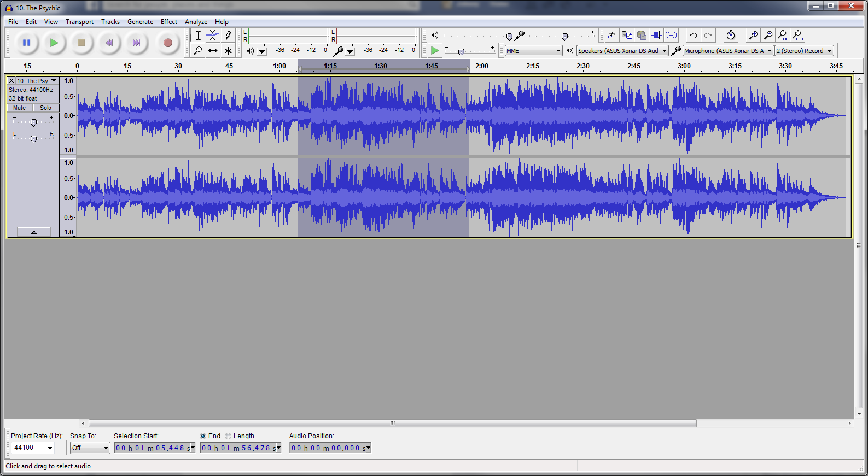Image resolution: width=868 pixels, height=476 pixels.
Task: Select the Zoom (magnifier) tool
Action: click(x=198, y=50)
